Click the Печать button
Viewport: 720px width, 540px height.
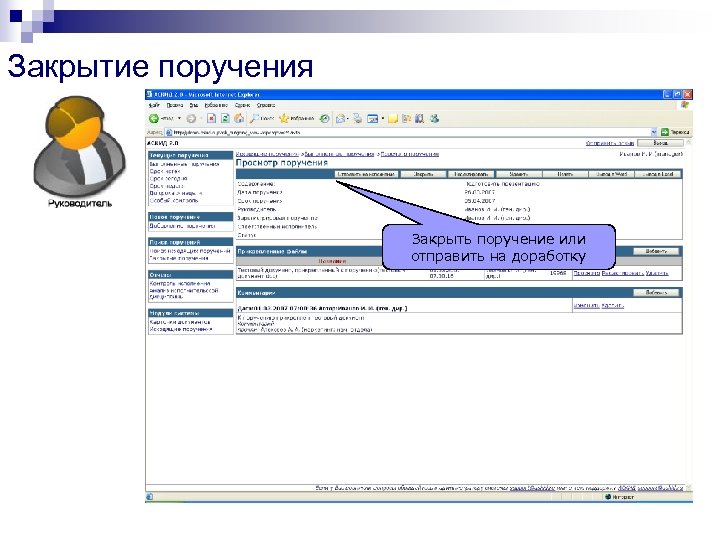[565, 174]
